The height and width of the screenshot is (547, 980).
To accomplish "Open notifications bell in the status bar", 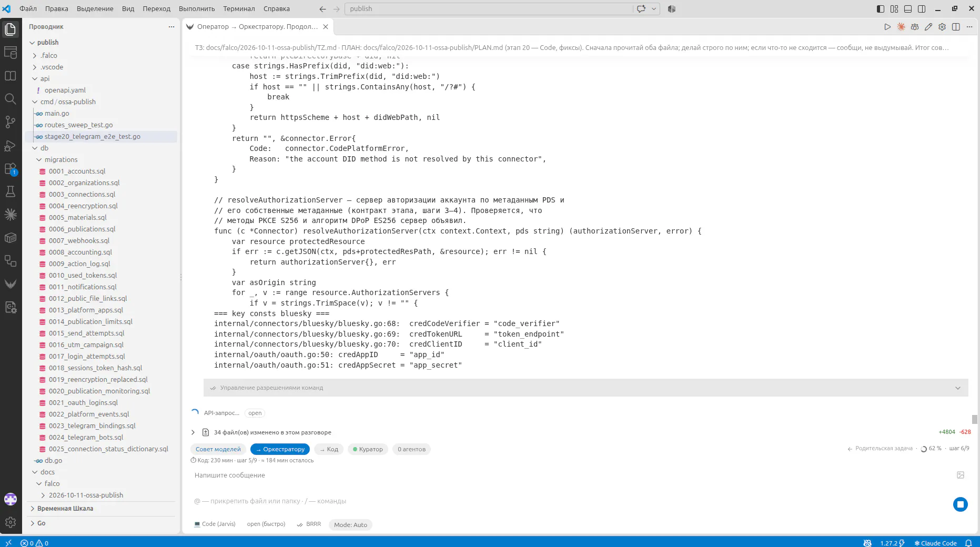I will [968, 543].
